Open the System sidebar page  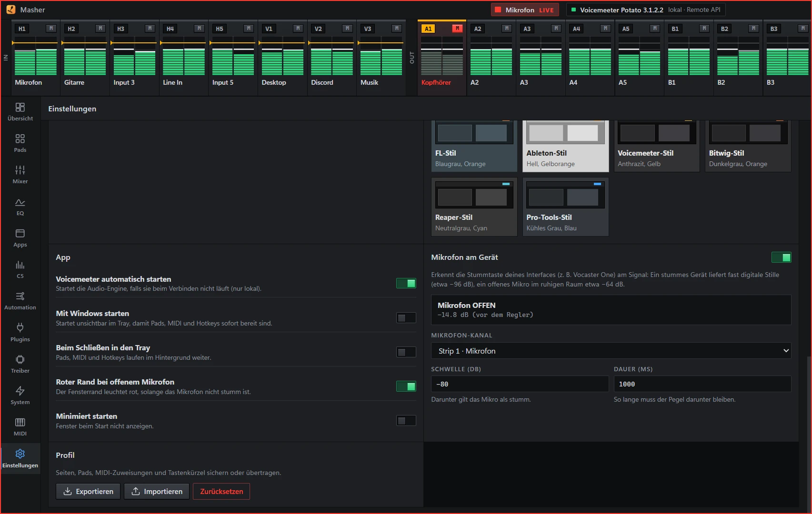tap(20, 395)
